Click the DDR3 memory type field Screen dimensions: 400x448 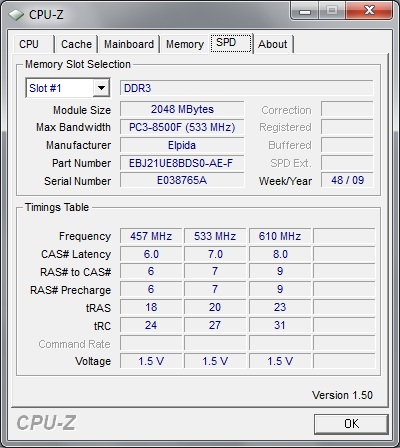(x=246, y=88)
